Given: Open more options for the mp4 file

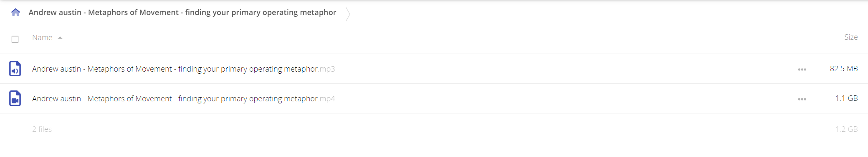Looking at the screenshot, I should pos(802,99).
